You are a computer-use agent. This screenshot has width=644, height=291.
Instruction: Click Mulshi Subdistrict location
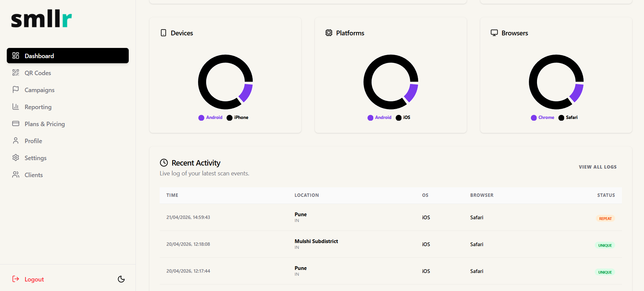316,241
